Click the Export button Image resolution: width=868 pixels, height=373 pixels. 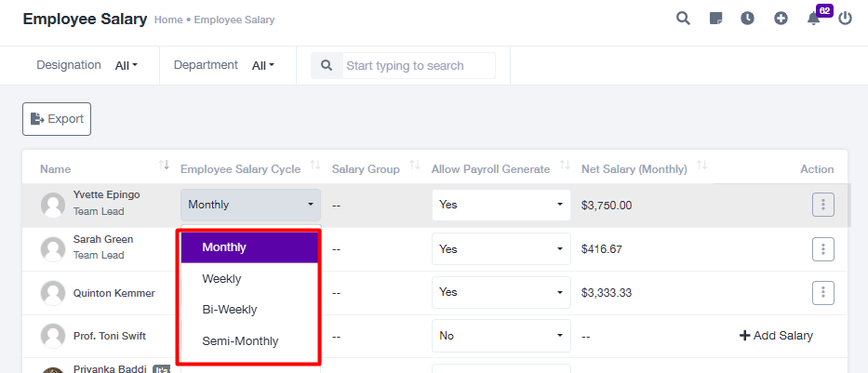coord(57,119)
